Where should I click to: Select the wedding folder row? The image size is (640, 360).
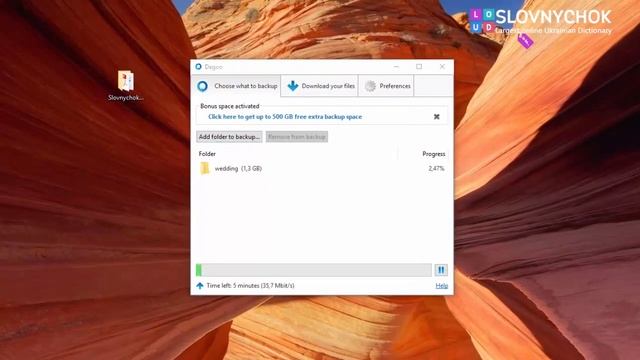click(x=322, y=168)
